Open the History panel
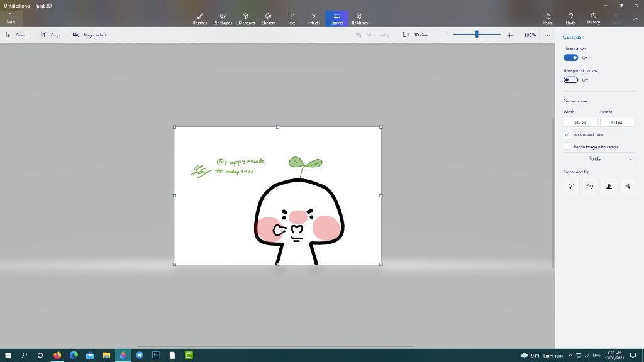The image size is (644, 362). [x=594, y=19]
